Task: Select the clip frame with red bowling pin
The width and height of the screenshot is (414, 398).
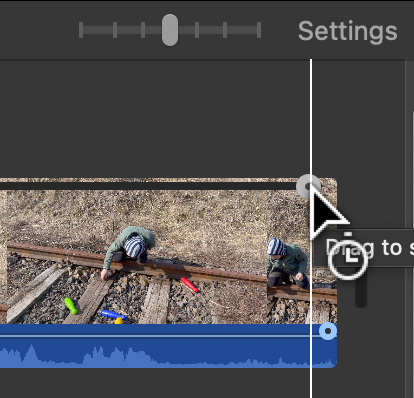Action: coord(137,257)
